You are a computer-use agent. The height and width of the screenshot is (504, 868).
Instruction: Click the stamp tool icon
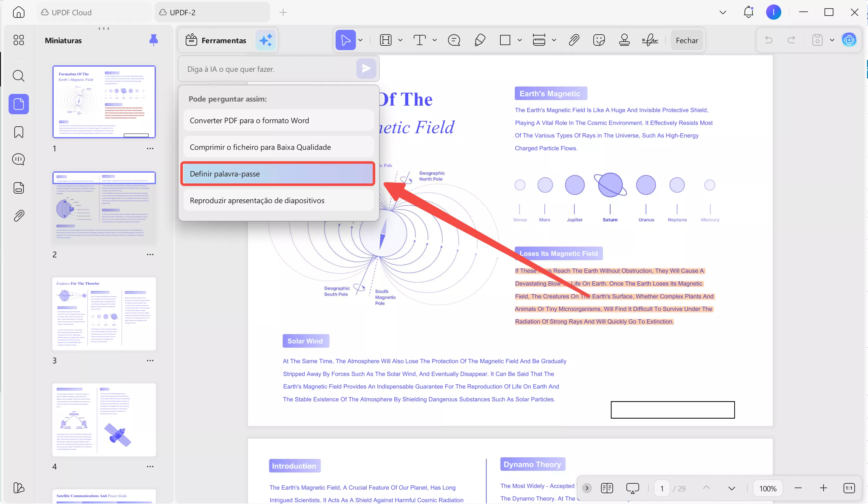click(x=624, y=40)
